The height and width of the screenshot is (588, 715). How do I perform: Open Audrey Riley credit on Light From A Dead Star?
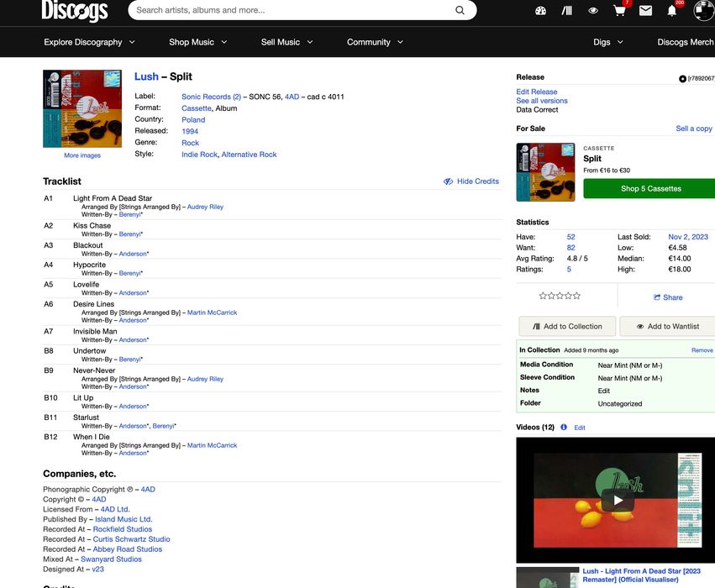(x=205, y=207)
